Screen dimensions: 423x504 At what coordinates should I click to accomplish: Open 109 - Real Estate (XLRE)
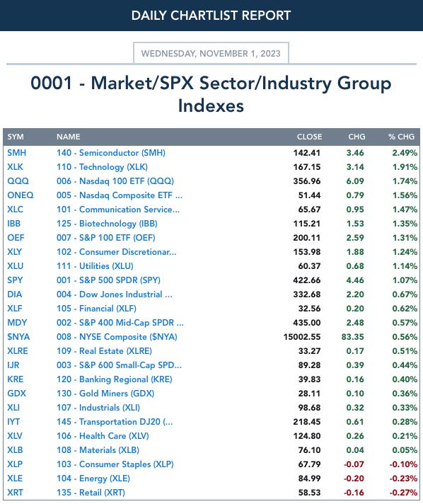[104, 350]
